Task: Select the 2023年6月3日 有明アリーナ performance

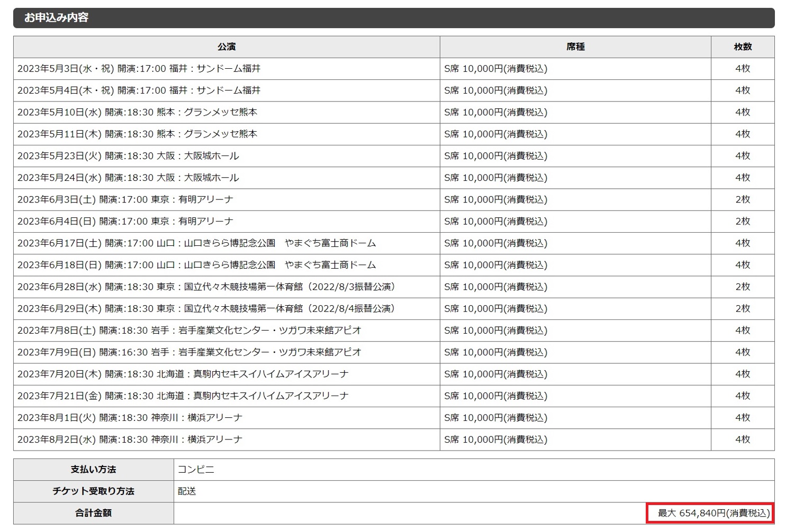Action: click(x=125, y=199)
